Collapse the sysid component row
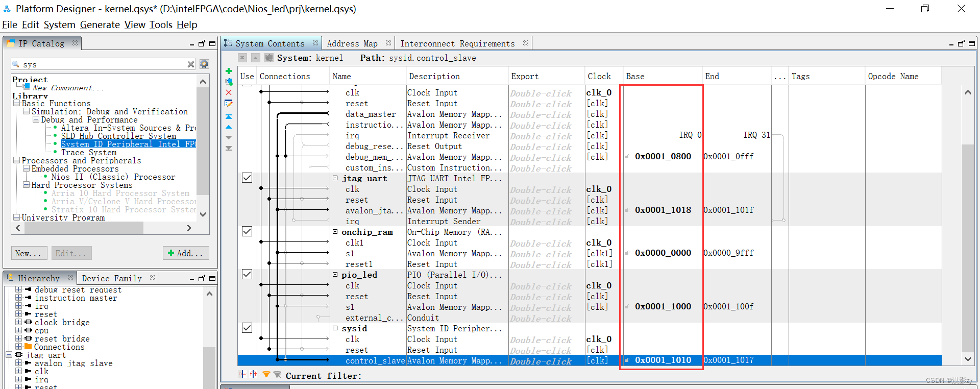 coord(335,328)
